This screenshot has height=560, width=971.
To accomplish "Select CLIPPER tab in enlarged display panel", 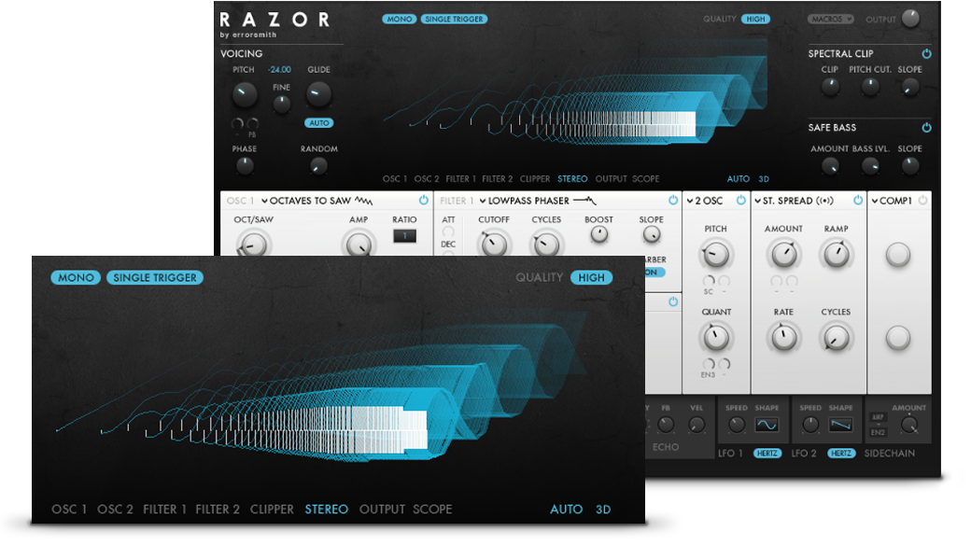I will [272, 510].
